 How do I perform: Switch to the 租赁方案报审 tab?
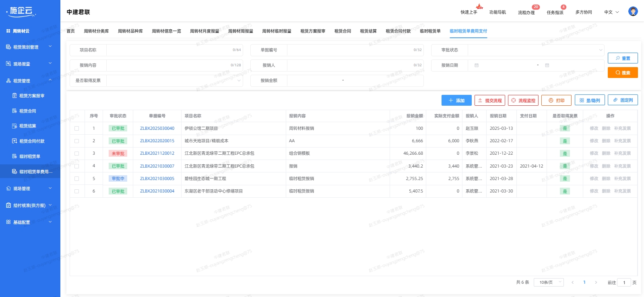pyautogui.click(x=313, y=31)
